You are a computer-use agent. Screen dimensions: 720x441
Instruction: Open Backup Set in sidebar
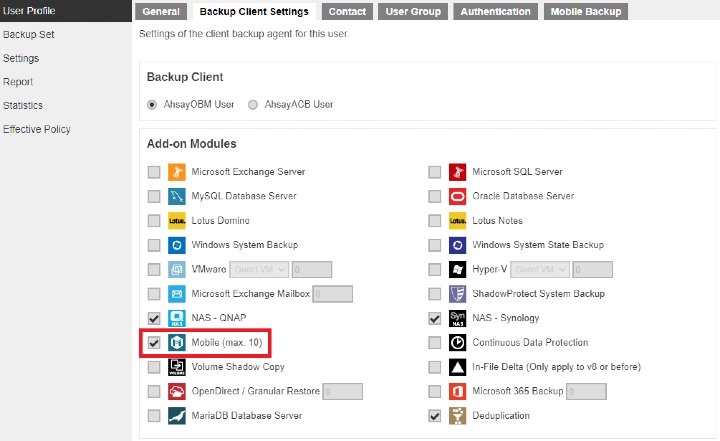click(28, 34)
